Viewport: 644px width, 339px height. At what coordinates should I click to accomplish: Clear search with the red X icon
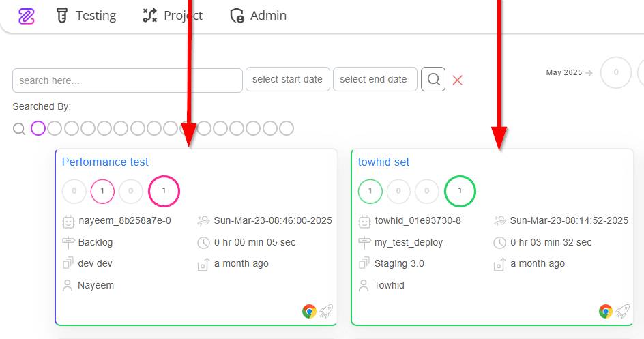458,80
